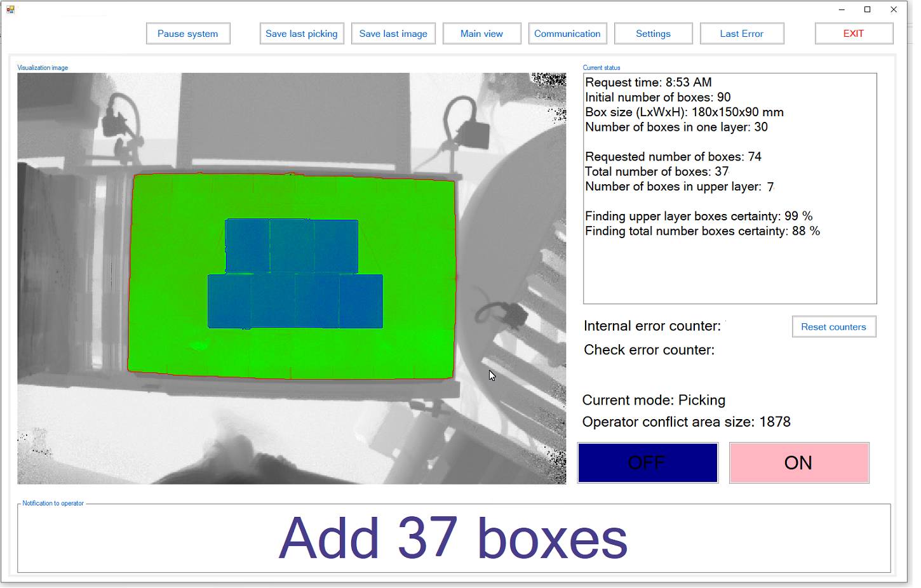Click 'Initial number of boxes: 90' line
The image size is (921, 588).
tap(657, 97)
